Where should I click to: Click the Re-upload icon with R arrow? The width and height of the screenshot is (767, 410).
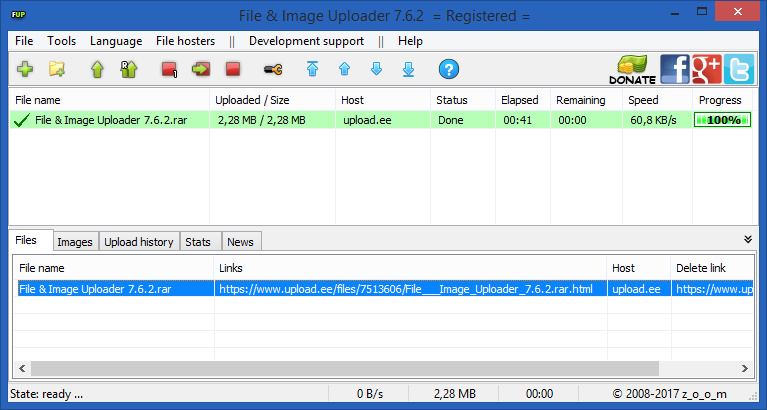coord(129,69)
